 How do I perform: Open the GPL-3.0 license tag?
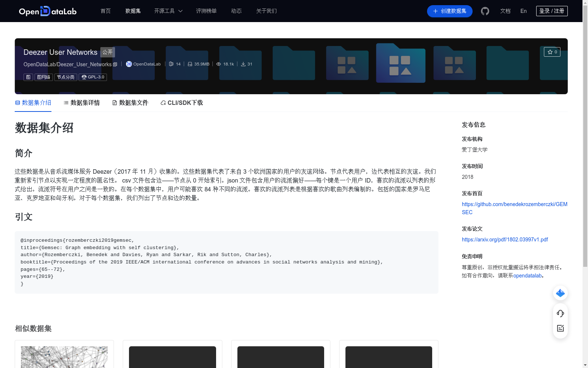click(x=93, y=77)
